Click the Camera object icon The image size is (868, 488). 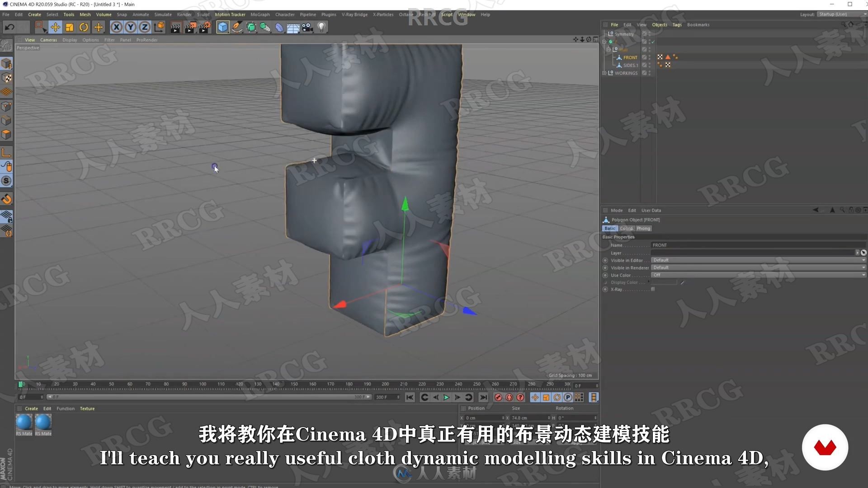(x=307, y=28)
